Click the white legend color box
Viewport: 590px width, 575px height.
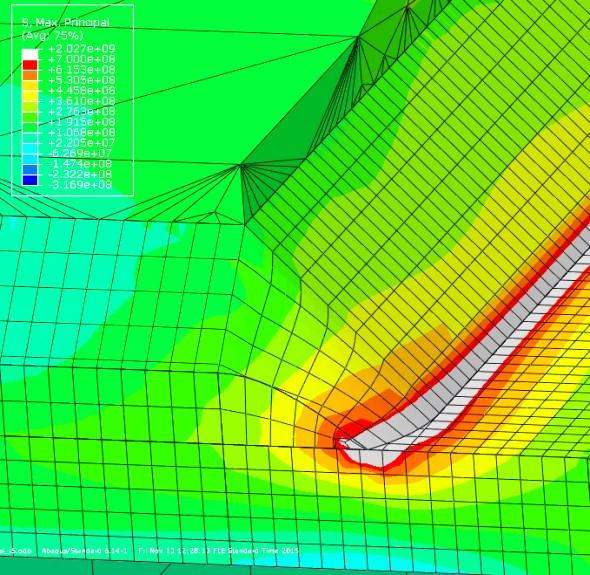click(30, 54)
